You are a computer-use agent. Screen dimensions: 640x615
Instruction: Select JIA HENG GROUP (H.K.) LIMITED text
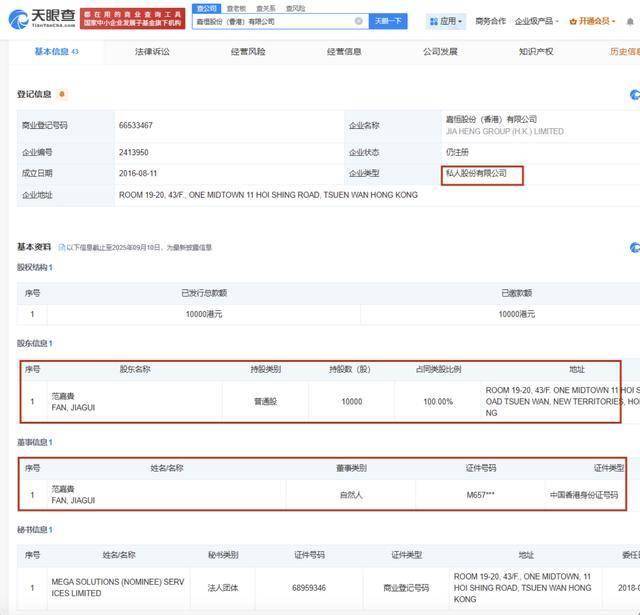pos(505,131)
